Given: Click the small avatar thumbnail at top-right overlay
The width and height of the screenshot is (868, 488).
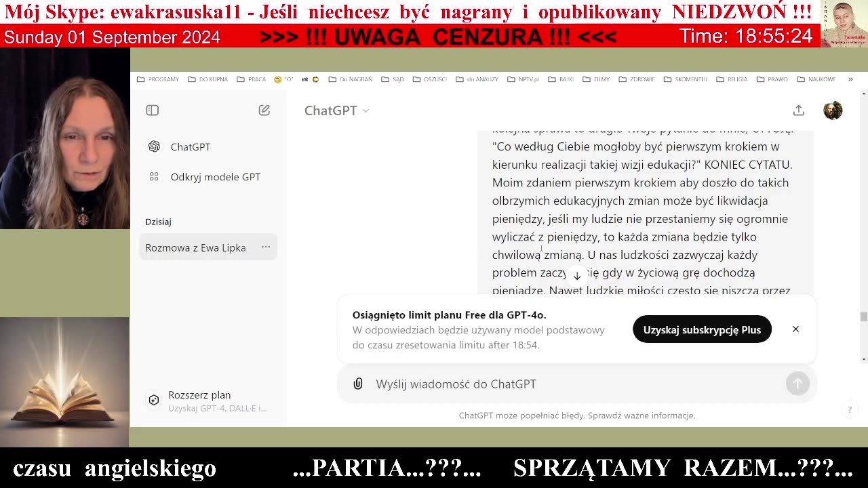Looking at the screenshot, I should click(x=844, y=24).
